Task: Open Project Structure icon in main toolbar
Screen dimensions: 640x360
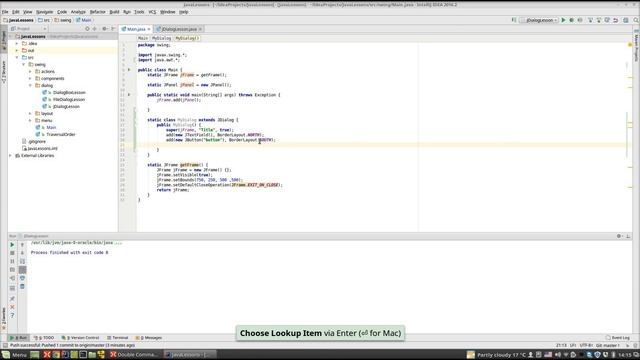Action: pyautogui.click(x=625, y=20)
